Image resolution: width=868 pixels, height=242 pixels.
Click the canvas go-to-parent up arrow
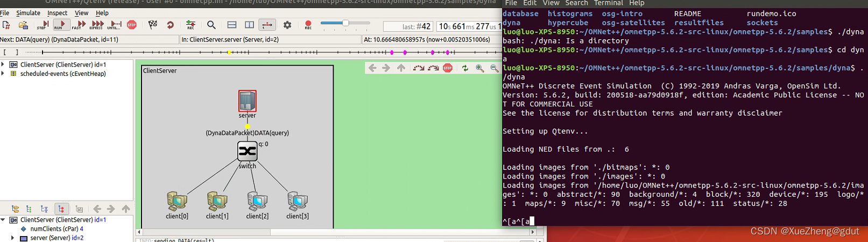tap(401, 68)
